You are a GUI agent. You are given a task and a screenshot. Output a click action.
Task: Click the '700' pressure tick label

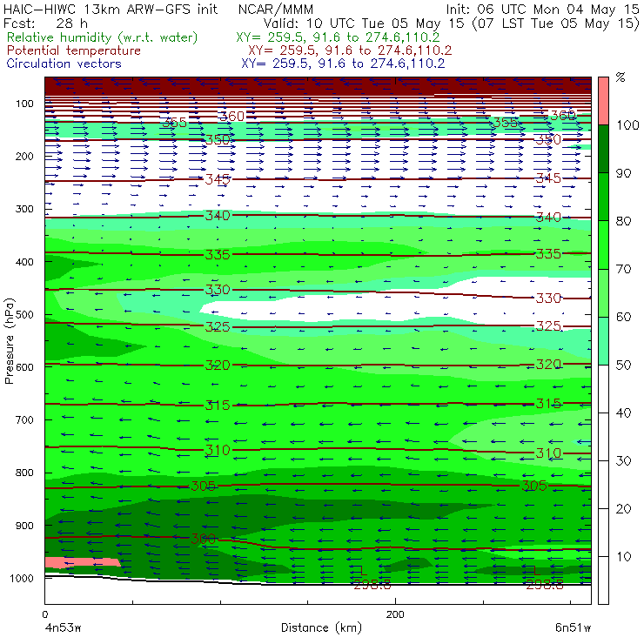tap(24, 419)
